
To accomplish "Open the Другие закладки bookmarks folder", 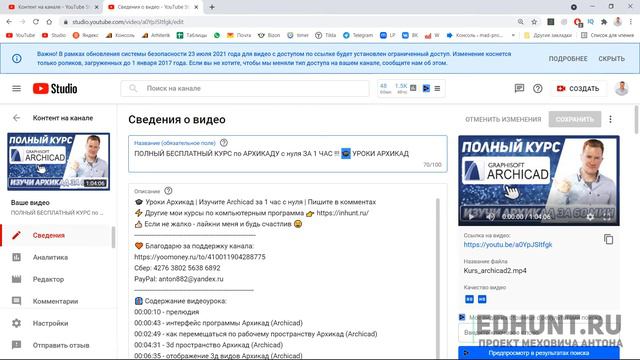I will click(548, 36).
